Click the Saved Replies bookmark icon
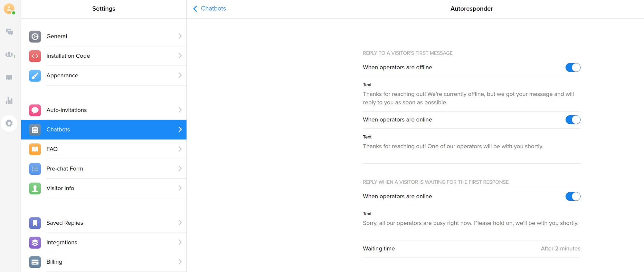This screenshot has height=272, width=644. coord(35,223)
